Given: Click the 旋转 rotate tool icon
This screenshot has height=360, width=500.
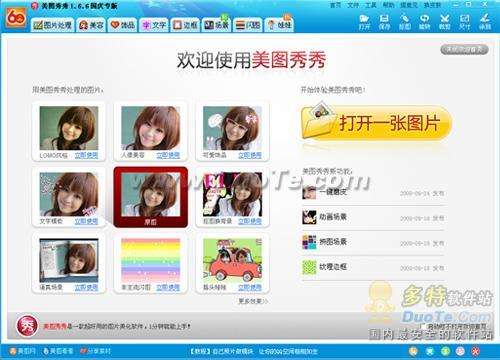Looking at the screenshot, I should tap(424, 22).
